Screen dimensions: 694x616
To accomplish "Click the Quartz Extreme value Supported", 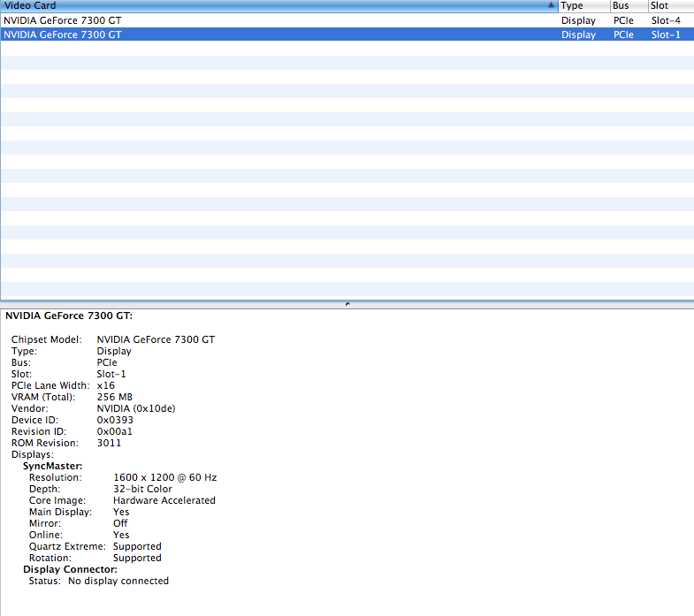I will tap(137, 546).
